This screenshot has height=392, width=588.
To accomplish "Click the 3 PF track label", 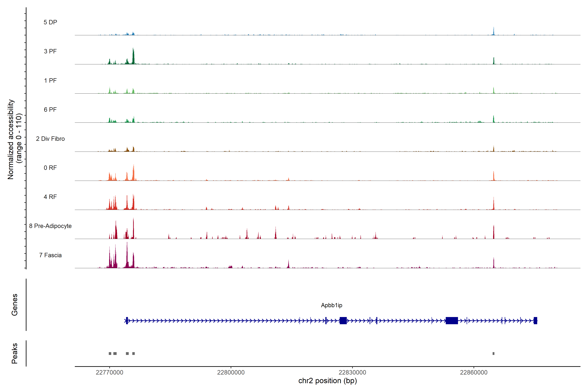I will 50,51.
